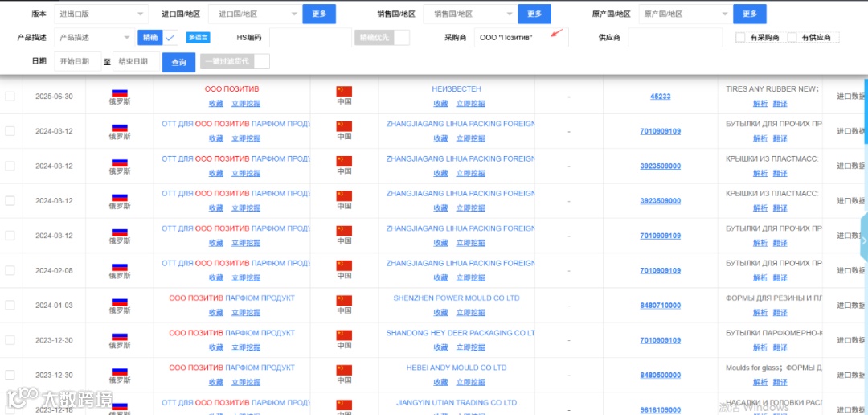Click 收藏 under SHENZHEN POWER MOULD CO LTD

(440, 313)
